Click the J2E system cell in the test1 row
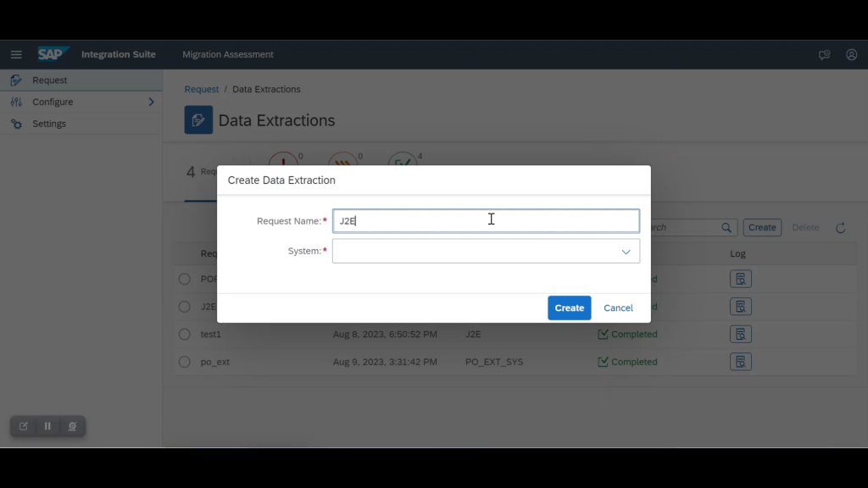This screenshot has width=868, height=488. (x=473, y=334)
